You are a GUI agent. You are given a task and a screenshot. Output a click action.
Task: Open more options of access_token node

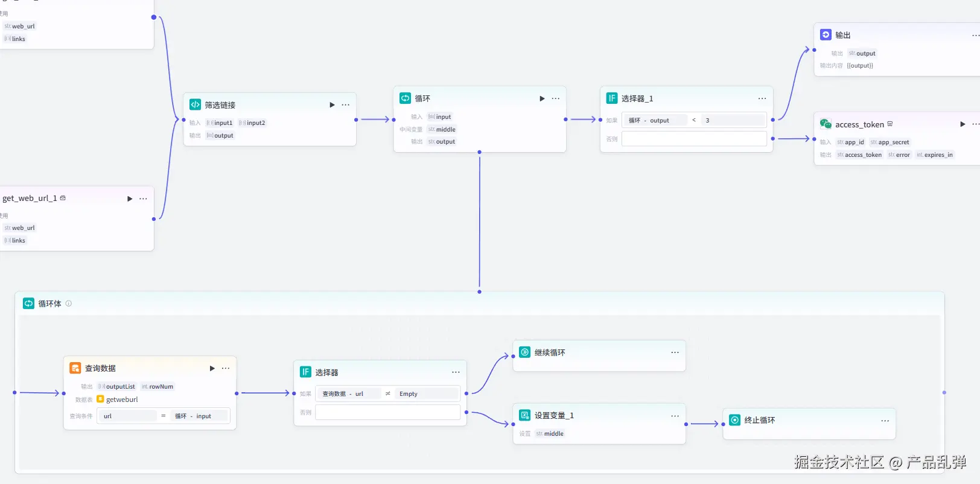point(975,124)
